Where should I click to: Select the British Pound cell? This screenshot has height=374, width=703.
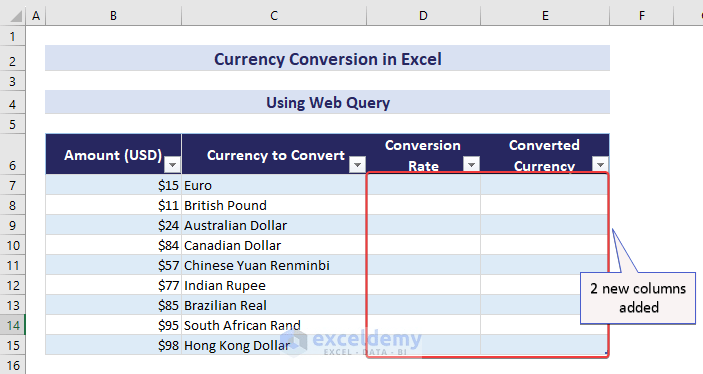click(x=274, y=205)
